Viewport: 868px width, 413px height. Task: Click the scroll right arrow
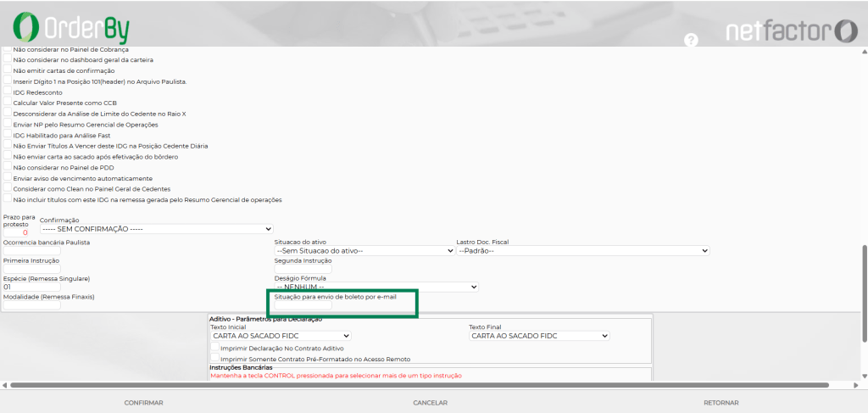click(x=854, y=385)
